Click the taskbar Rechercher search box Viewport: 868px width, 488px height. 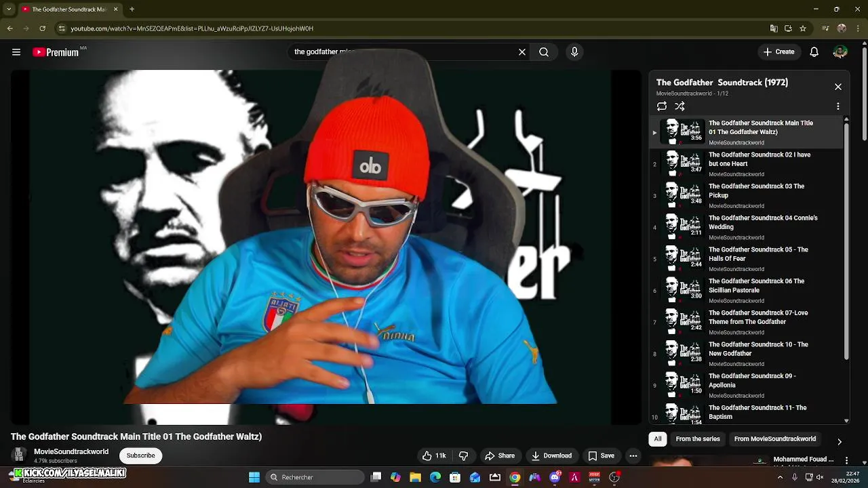pyautogui.click(x=315, y=477)
